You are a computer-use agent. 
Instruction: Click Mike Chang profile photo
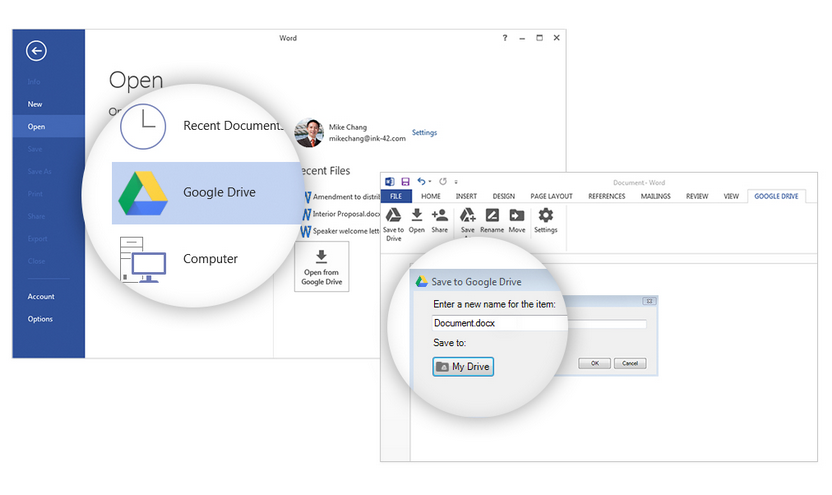[309, 133]
